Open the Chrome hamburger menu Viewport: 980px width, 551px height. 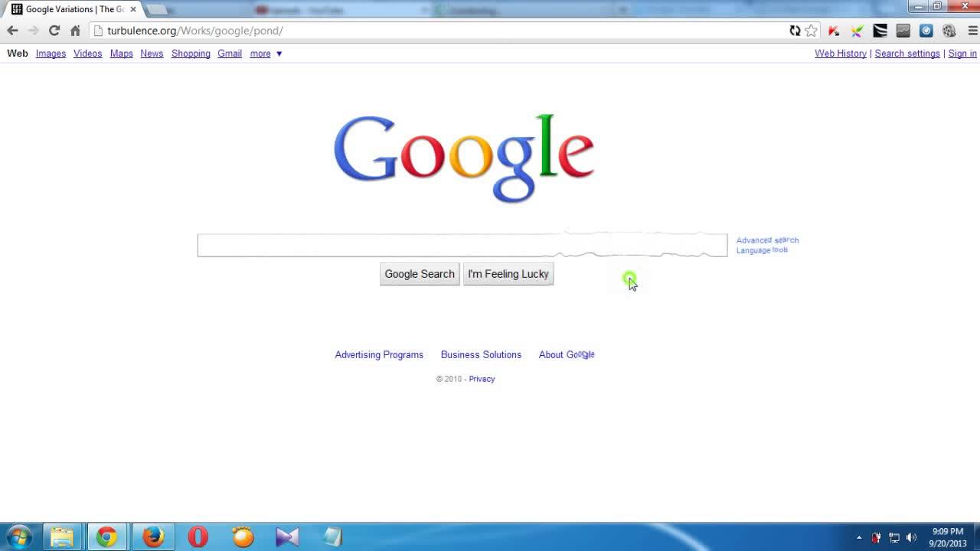coord(973,31)
